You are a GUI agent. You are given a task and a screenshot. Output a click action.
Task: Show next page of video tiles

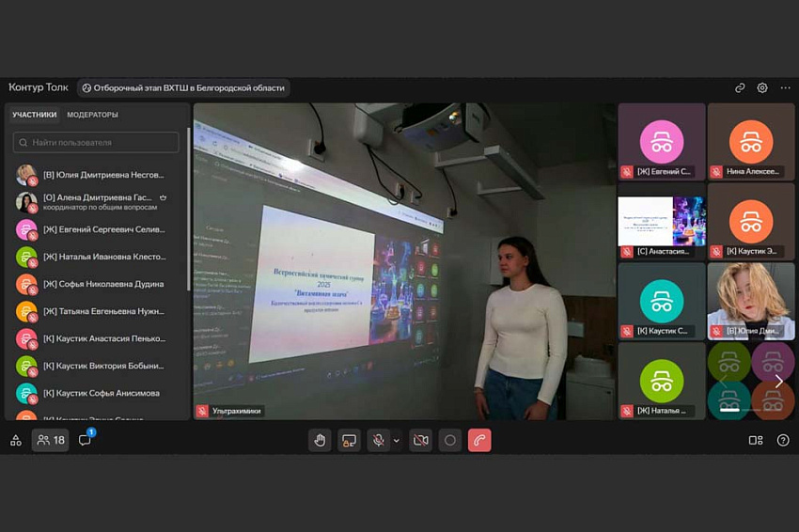tap(778, 381)
